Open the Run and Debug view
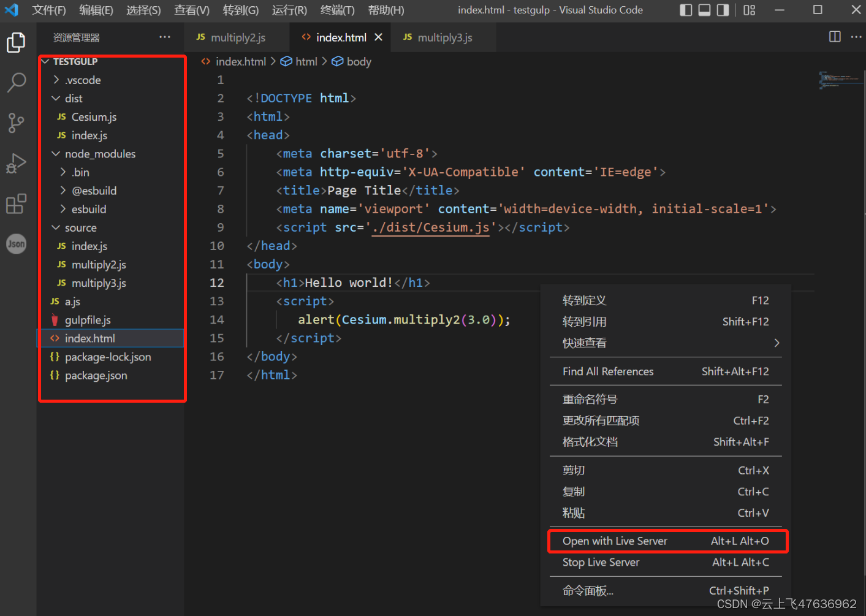The height and width of the screenshot is (616, 866). pyautogui.click(x=17, y=163)
